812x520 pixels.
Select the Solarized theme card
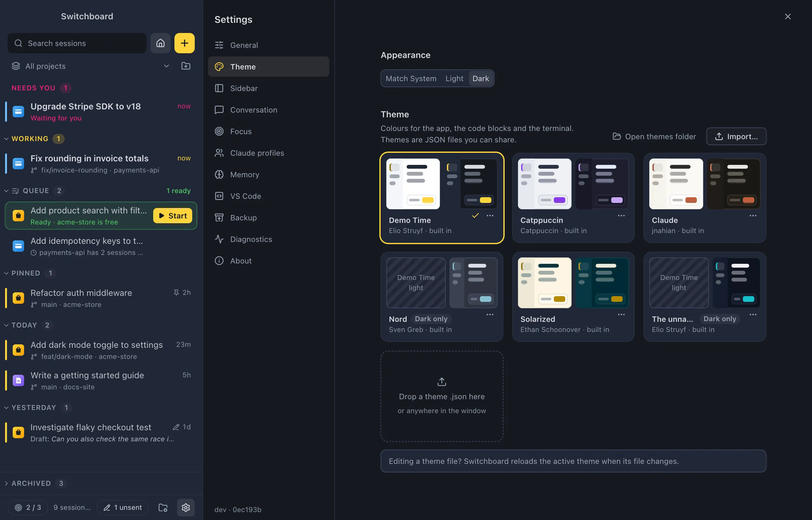pos(573,297)
